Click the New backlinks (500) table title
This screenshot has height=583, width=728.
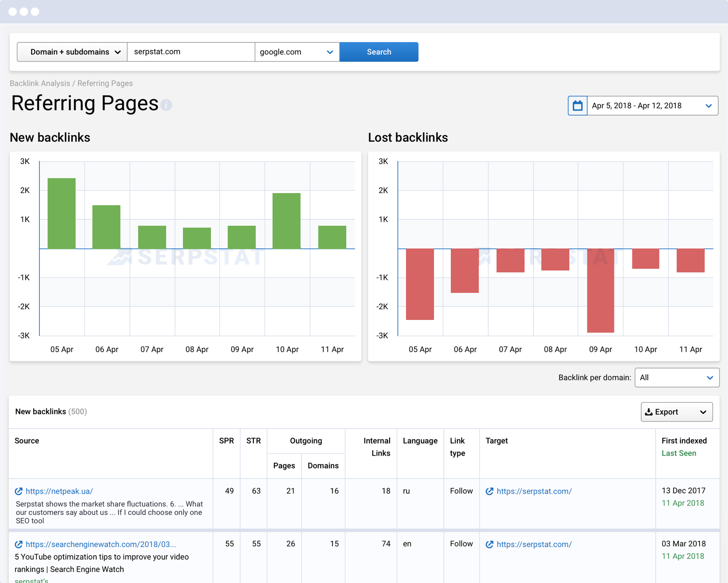(x=51, y=411)
